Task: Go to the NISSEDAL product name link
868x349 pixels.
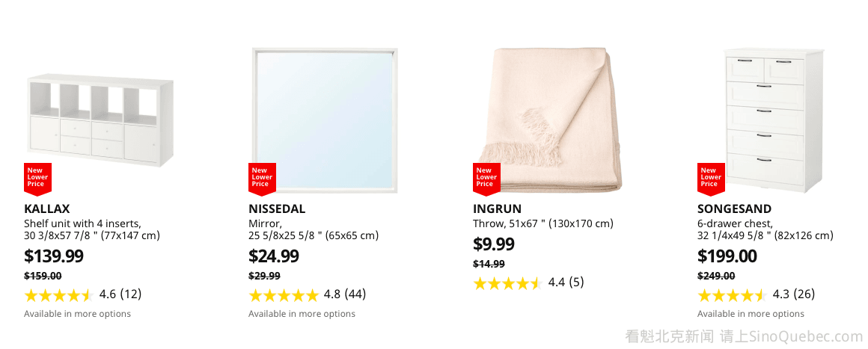Action: [277, 209]
